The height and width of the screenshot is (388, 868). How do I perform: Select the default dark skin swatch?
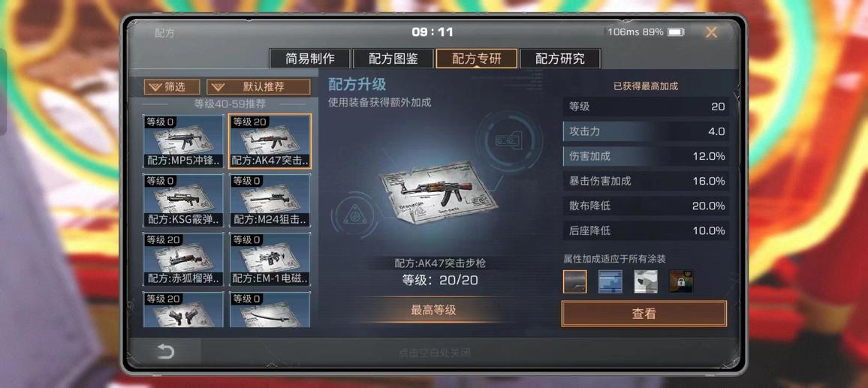(575, 281)
